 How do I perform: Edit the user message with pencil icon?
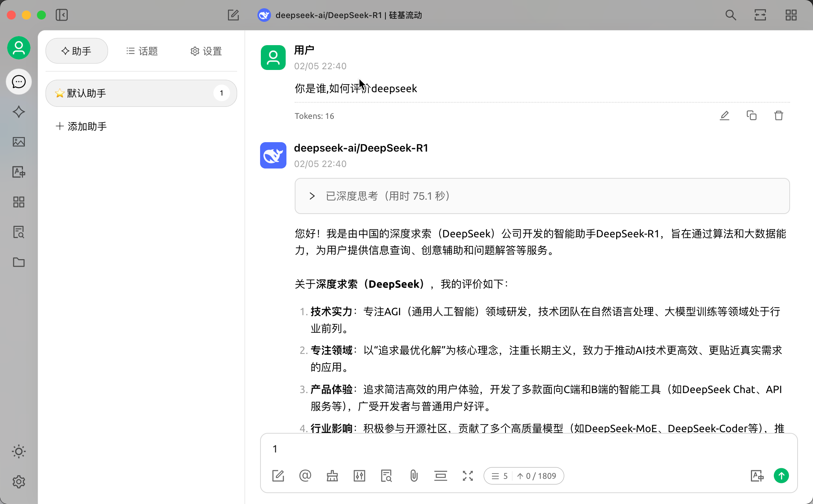[725, 115]
